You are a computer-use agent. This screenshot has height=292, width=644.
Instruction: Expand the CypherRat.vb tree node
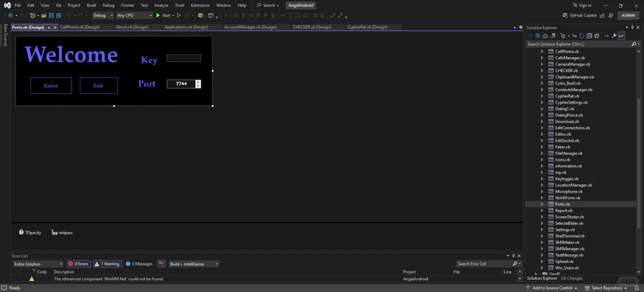coord(542,96)
